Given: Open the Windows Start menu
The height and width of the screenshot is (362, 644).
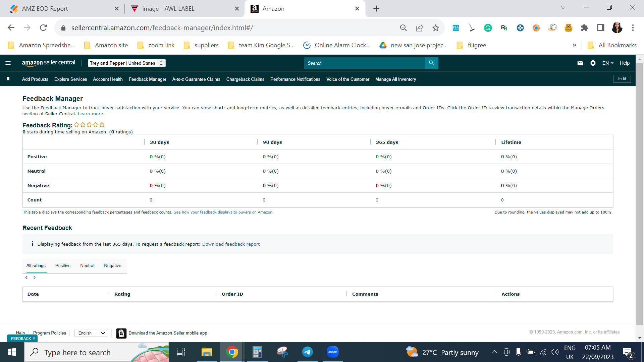Looking at the screenshot, I should pos(12,352).
